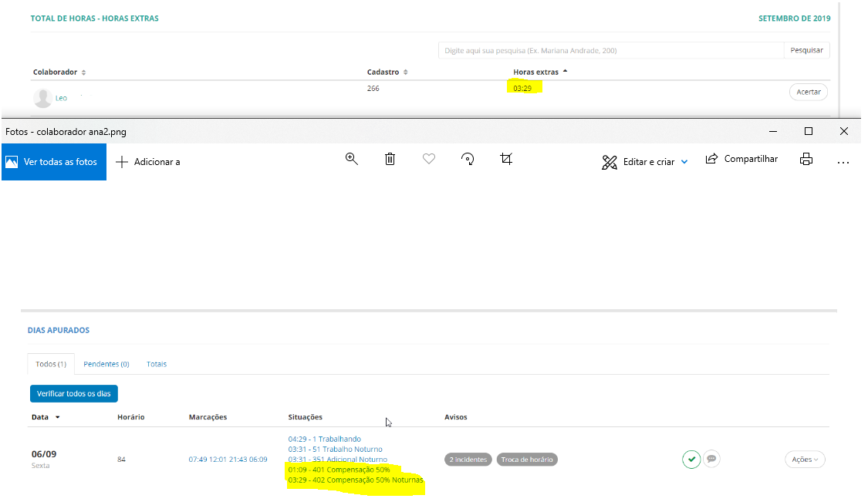This screenshot has height=502, width=868.
Task: Delete the photo with trash icon
Action: point(390,159)
